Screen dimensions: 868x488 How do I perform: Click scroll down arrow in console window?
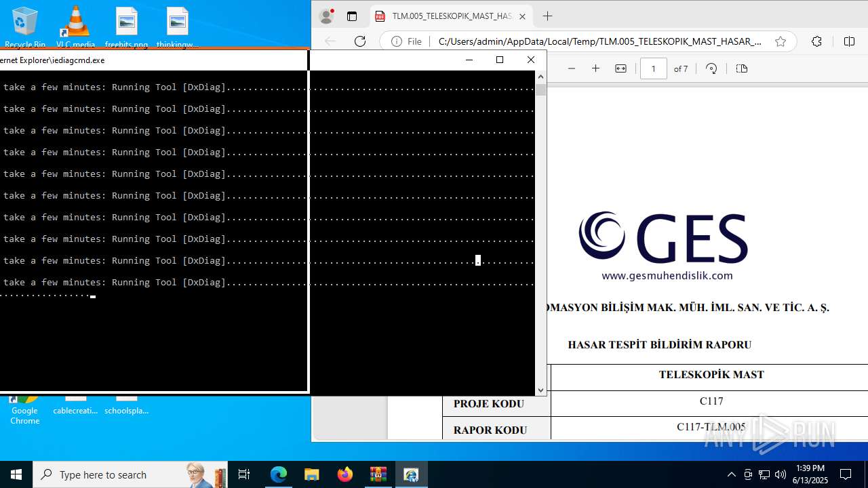540,390
